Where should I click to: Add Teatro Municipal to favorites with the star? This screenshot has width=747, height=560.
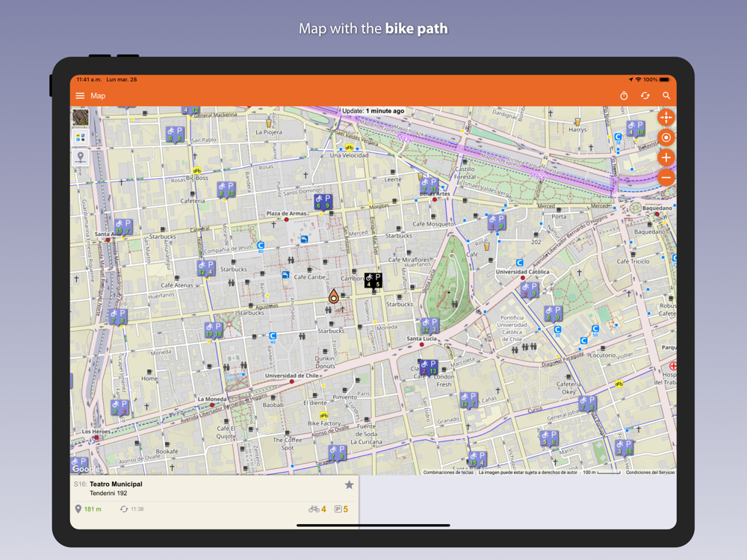(x=349, y=485)
